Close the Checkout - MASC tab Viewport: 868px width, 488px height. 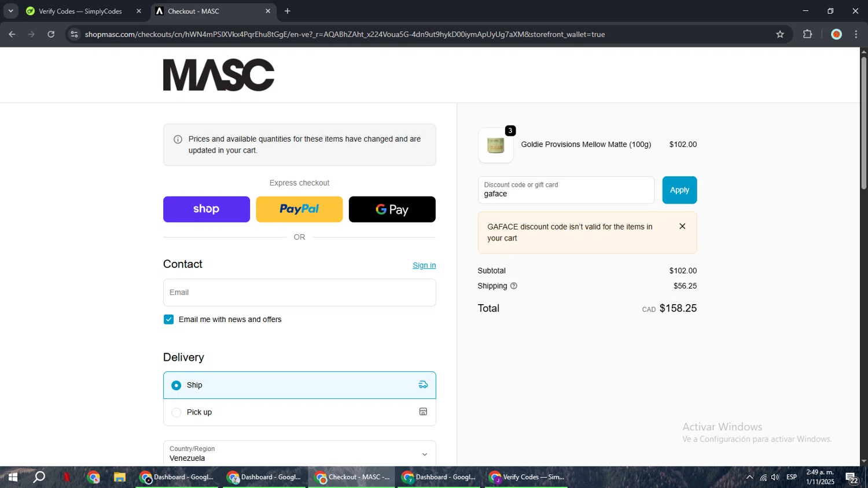point(268,11)
